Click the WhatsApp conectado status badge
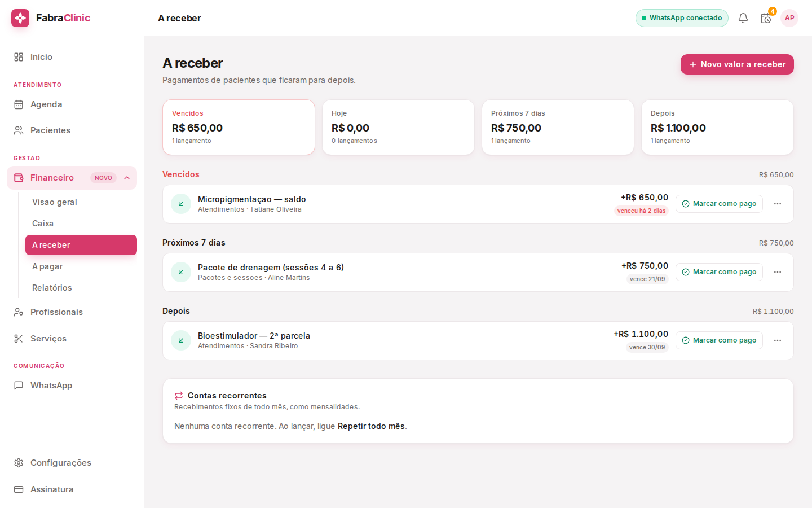 (x=682, y=18)
